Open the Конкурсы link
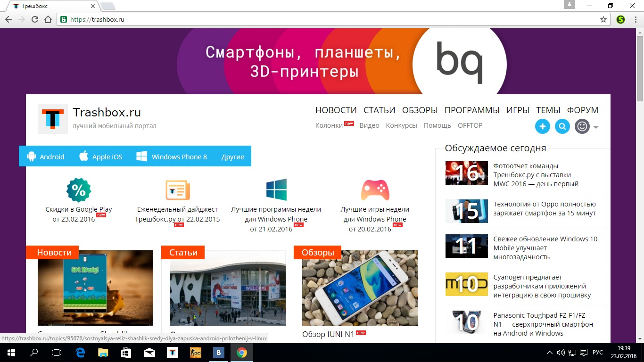This screenshot has height=362, width=644. coord(401,125)
